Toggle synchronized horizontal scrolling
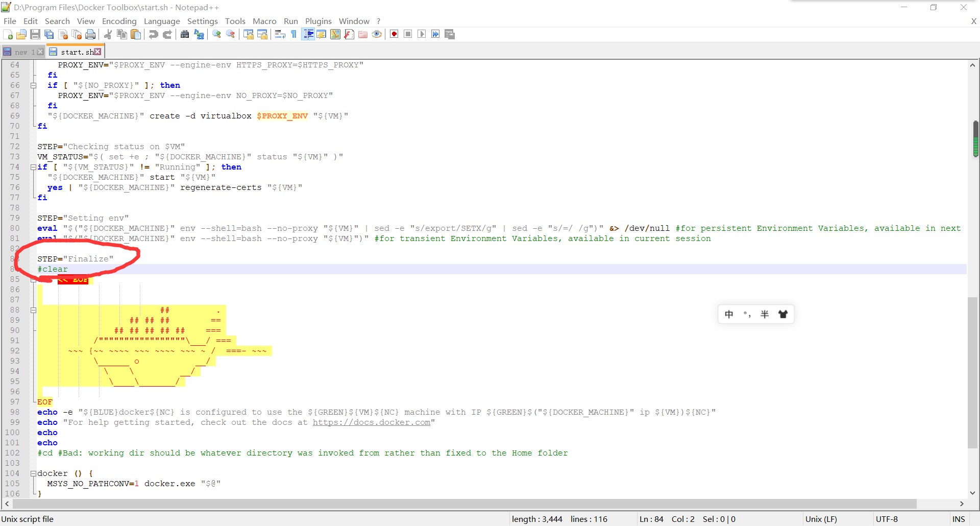The height and width of the screenshot is (526, 980). point(262,34)
